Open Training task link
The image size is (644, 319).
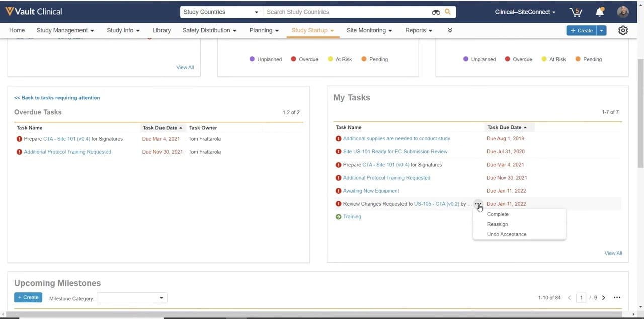click(x=352, y=217)
